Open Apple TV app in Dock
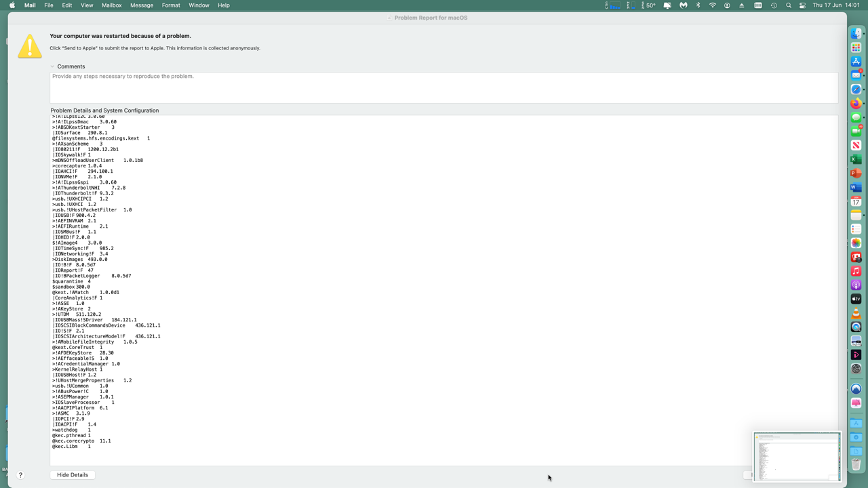The image size is (868, 488). coord(856,299)
